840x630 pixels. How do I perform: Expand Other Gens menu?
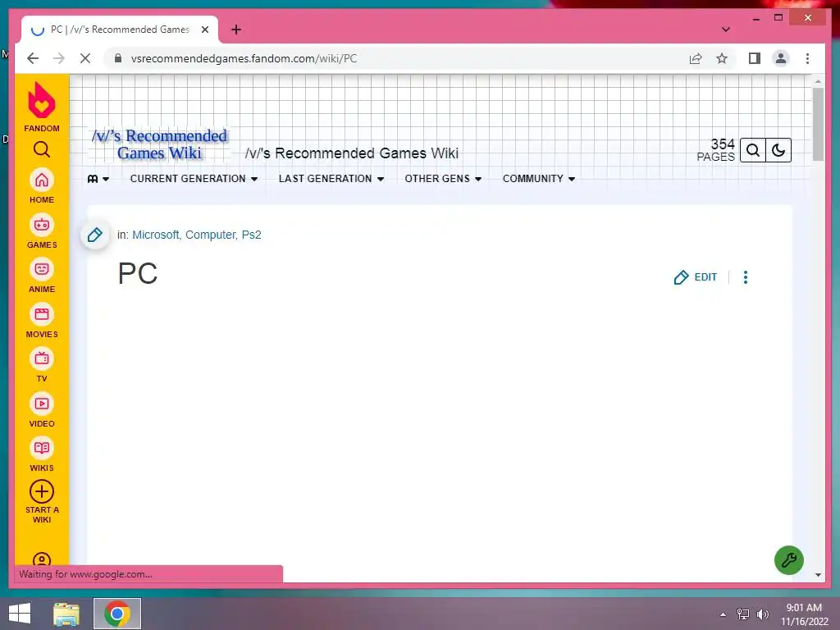[443, 179]
